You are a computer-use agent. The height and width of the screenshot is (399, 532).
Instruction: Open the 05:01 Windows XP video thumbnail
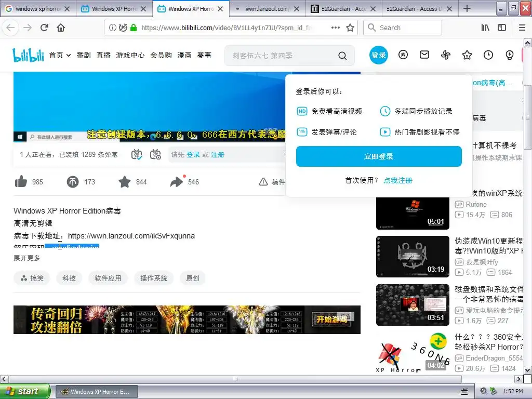[x=413, y=214]
